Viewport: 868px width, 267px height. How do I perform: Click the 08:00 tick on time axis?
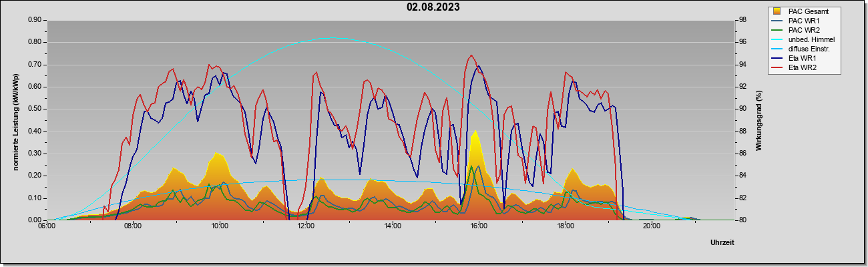pos(133,226)
